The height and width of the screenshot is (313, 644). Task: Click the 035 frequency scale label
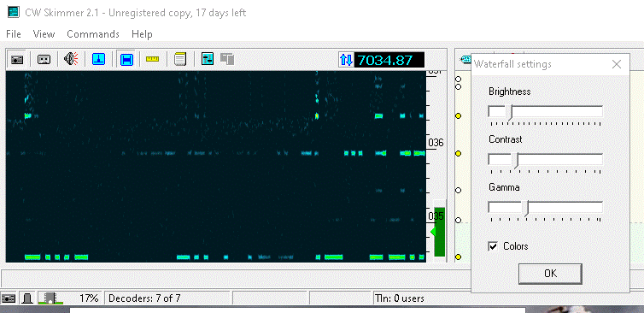pyautogui.click(x=436, y=216)
